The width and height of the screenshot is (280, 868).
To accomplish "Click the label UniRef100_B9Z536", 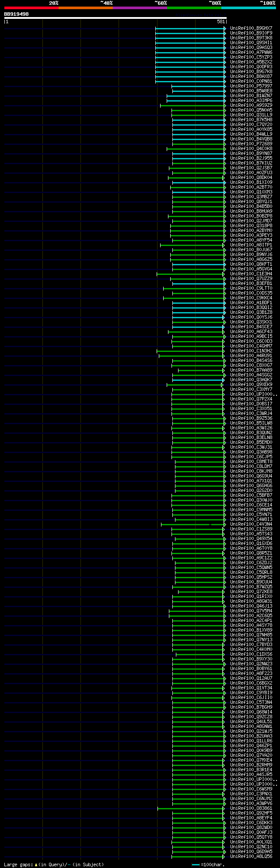I will pyautogui.click(x=251, y=418).
